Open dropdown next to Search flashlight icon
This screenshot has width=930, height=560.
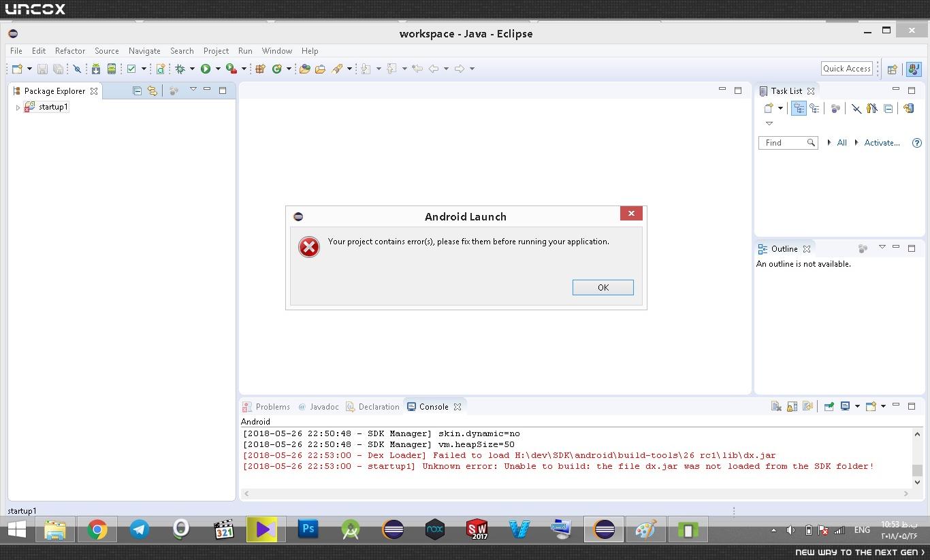tap(349, 69)
